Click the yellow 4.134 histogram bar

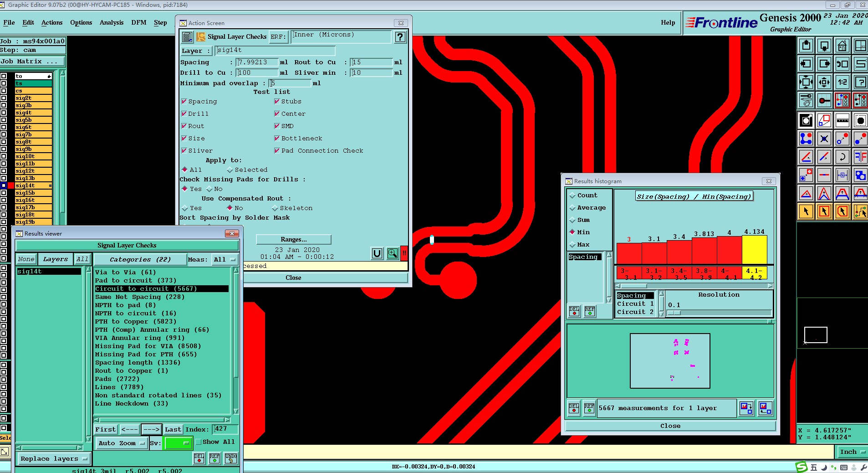coord(755,250)
